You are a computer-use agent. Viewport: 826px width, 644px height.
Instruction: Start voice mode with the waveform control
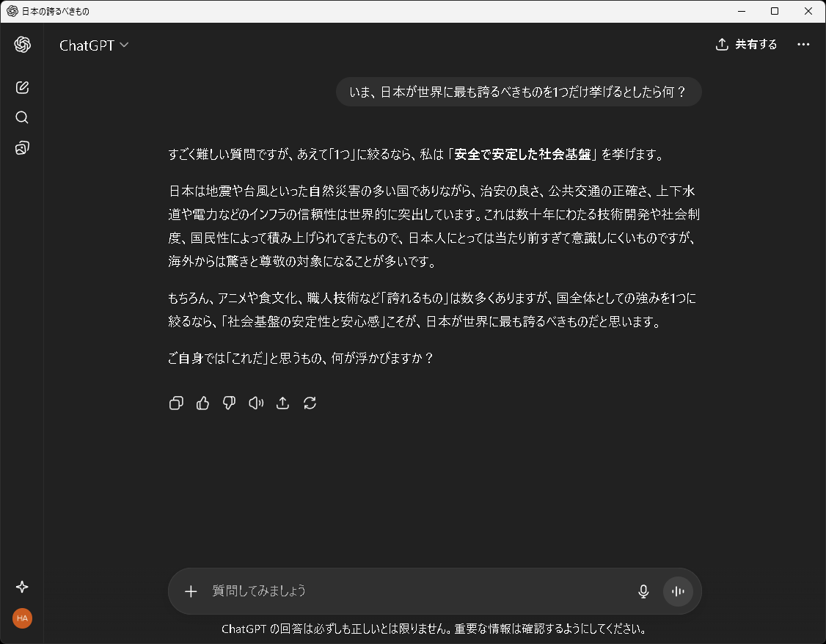click(677, 591)
